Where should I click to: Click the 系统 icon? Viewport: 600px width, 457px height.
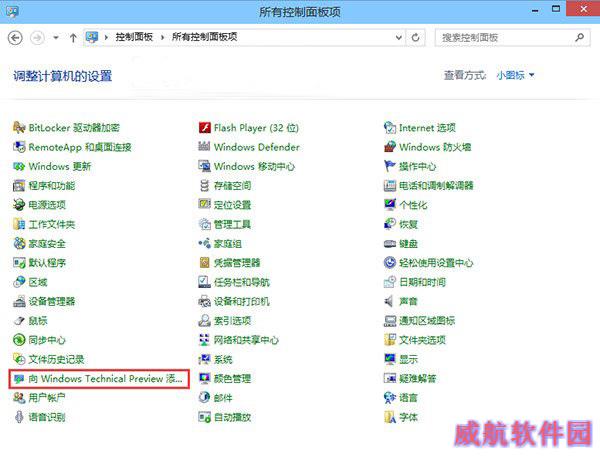point(204,359)
